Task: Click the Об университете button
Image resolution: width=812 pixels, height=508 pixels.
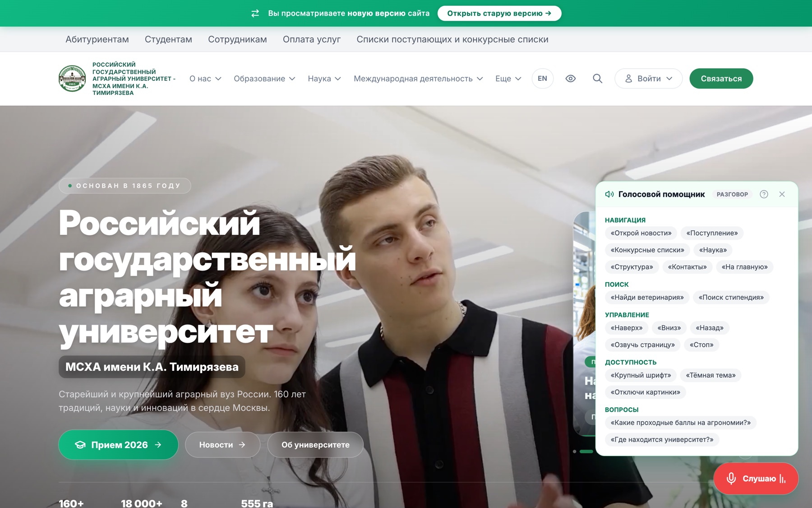Action: coord(315,445)
